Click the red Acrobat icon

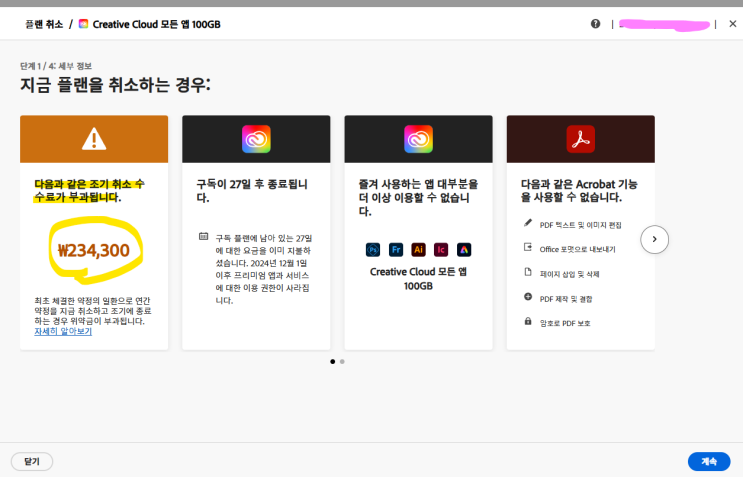tap(580, 139)
